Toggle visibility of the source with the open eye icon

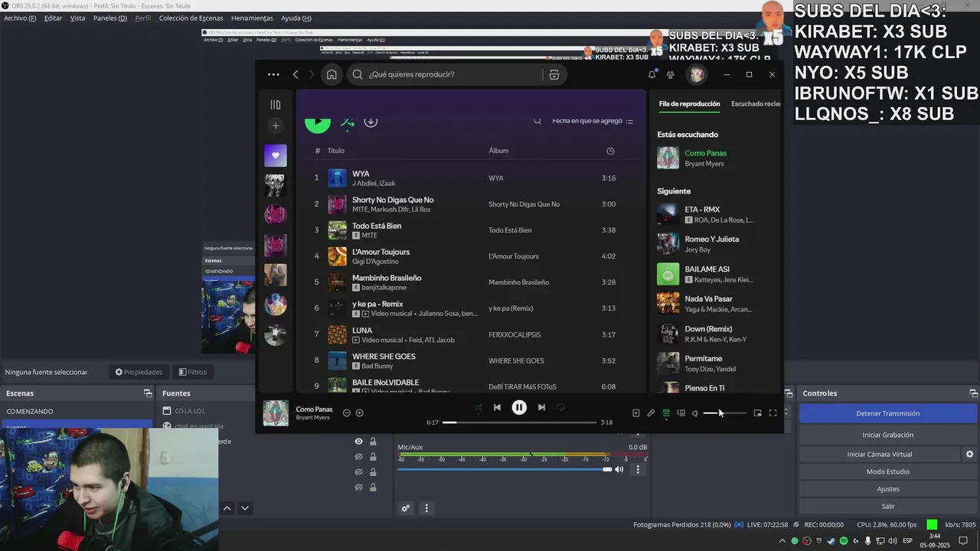click(x=358, y=442)
